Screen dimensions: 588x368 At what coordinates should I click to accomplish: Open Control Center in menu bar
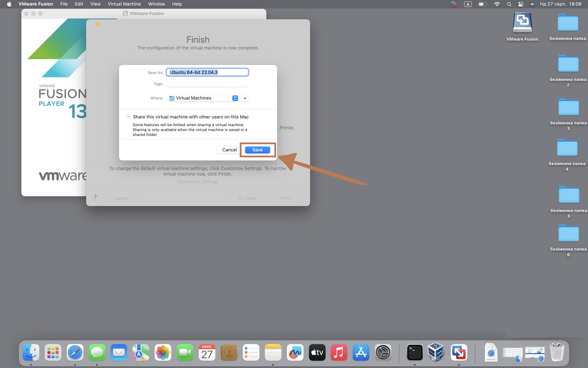tap(521, 4)
